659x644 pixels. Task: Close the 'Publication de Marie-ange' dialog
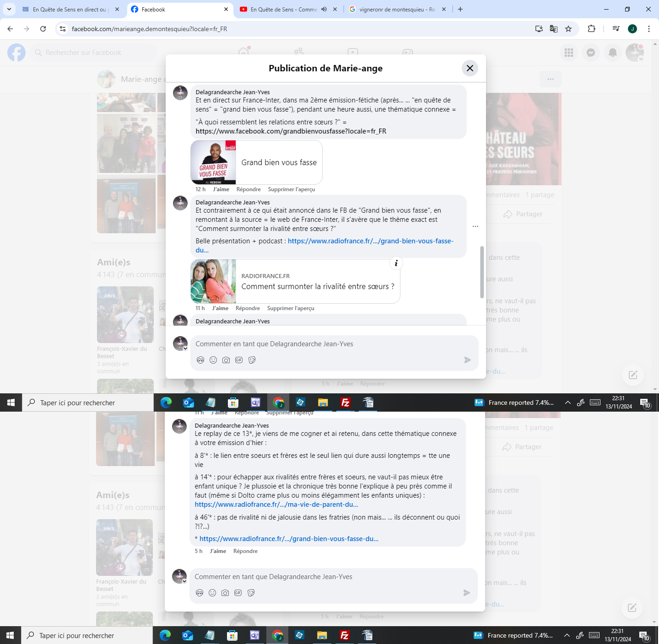pyautogui.click(x=470, y=68)
